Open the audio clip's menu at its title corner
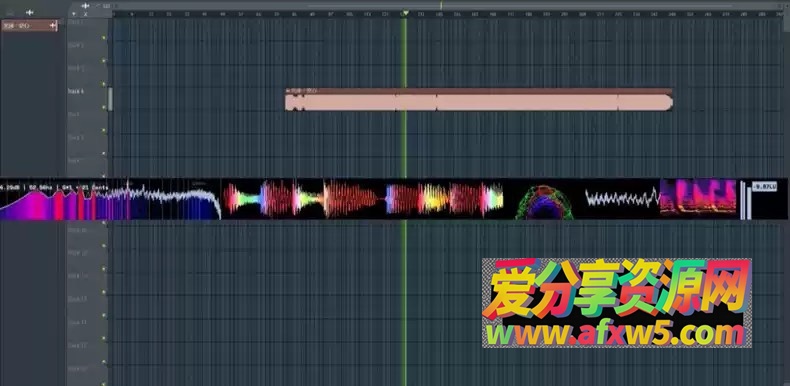The image size is (790, 386). 288,91
